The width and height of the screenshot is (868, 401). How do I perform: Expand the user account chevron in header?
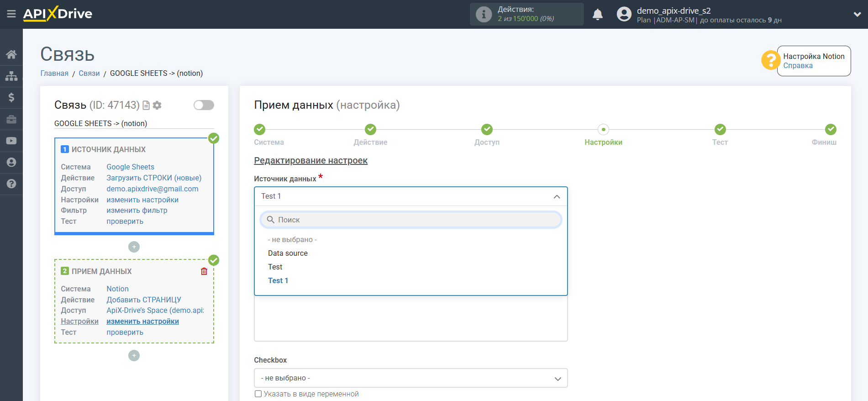[857, 14]
